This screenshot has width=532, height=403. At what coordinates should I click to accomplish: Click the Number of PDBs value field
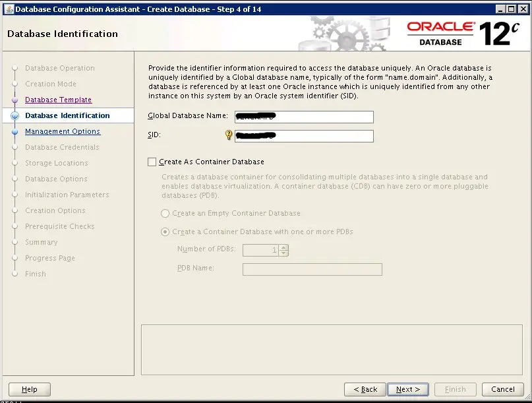coord(260,250)
